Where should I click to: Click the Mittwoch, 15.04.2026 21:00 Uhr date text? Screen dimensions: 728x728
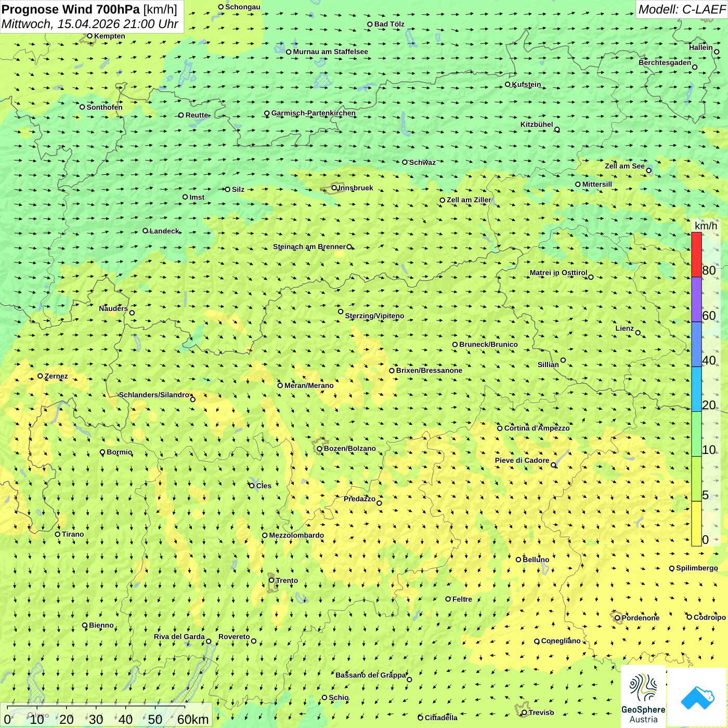(90, 24)
